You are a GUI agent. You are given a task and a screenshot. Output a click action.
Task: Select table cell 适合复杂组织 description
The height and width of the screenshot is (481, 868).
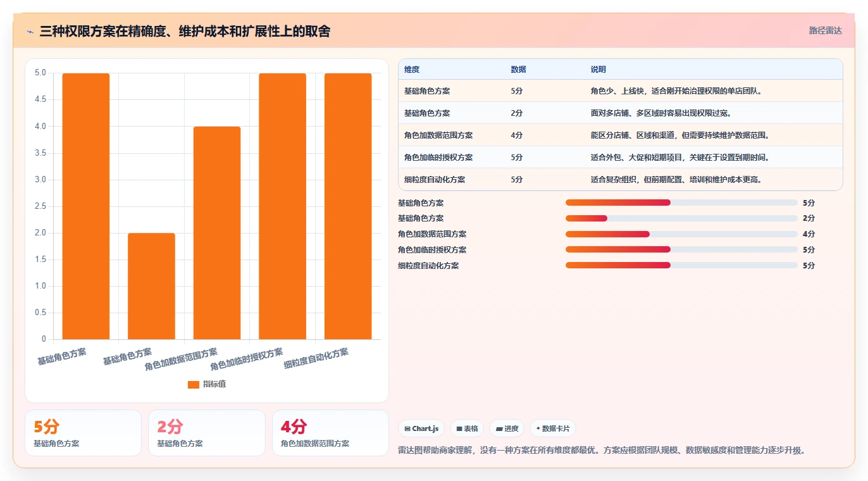click(x=676, y=180)
